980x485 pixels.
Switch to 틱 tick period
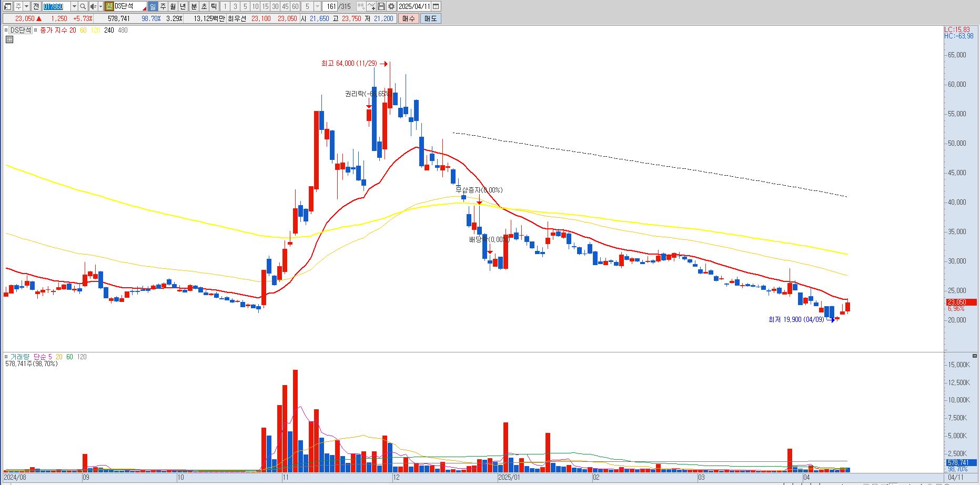[x=214, y=6]
